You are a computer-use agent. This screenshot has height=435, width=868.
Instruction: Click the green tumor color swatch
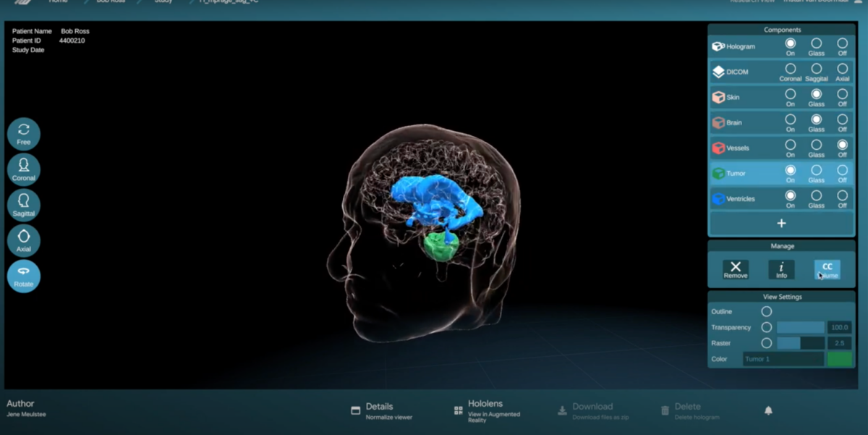(840, 359)
